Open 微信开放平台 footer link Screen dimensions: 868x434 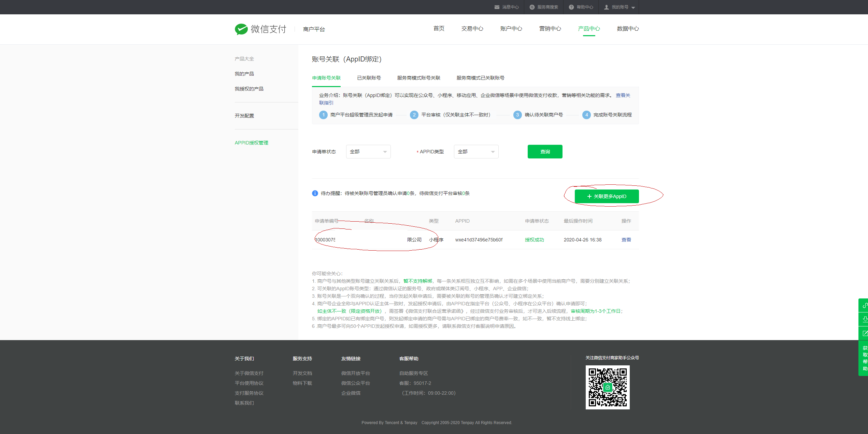356,373
